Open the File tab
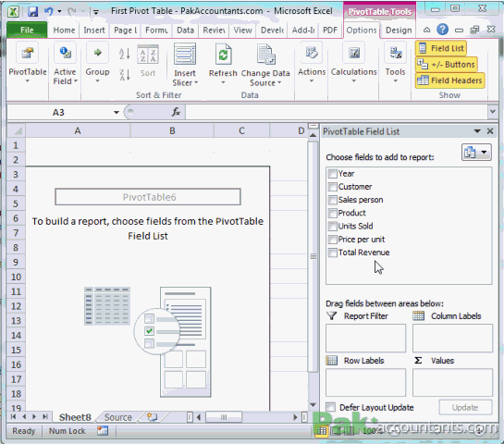Image resolution: width=504 pixels, height=444 pixels. 27,31
